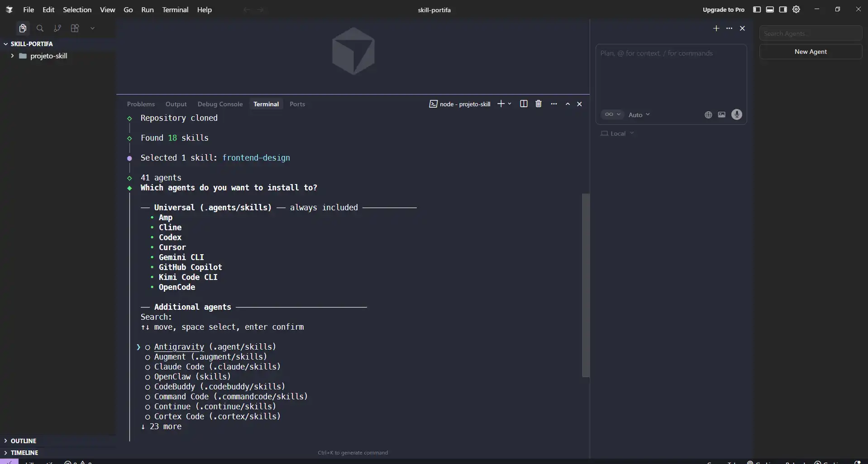Open the Source Control icon
The image size is (868, 464).
[57, 28]
